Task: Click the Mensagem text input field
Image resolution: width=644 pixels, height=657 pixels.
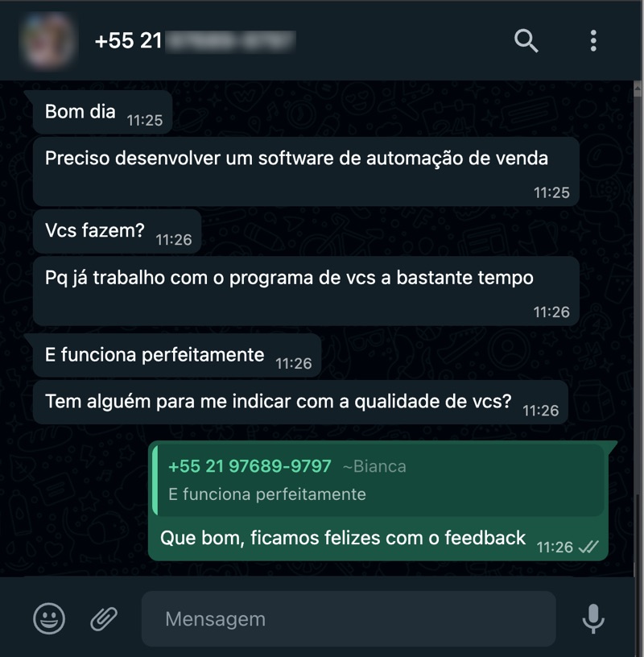Action: tap(349, 618)
